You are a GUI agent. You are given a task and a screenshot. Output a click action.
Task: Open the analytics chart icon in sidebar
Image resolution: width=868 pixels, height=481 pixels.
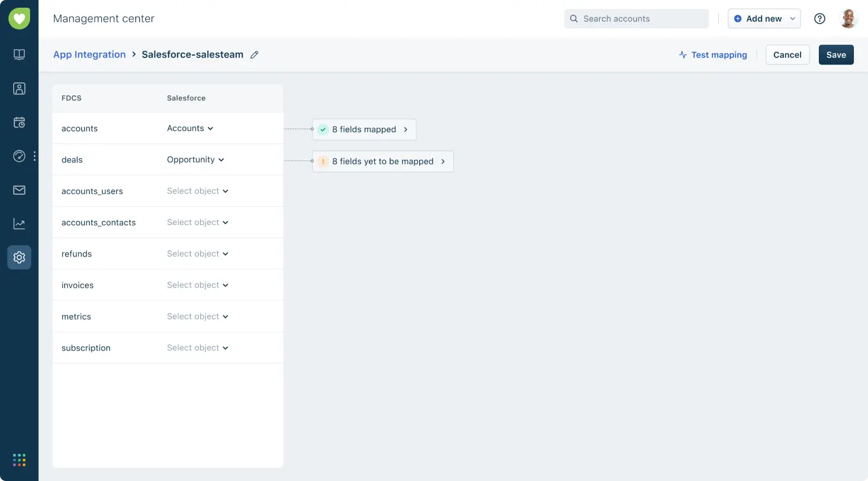pos(19,224)
